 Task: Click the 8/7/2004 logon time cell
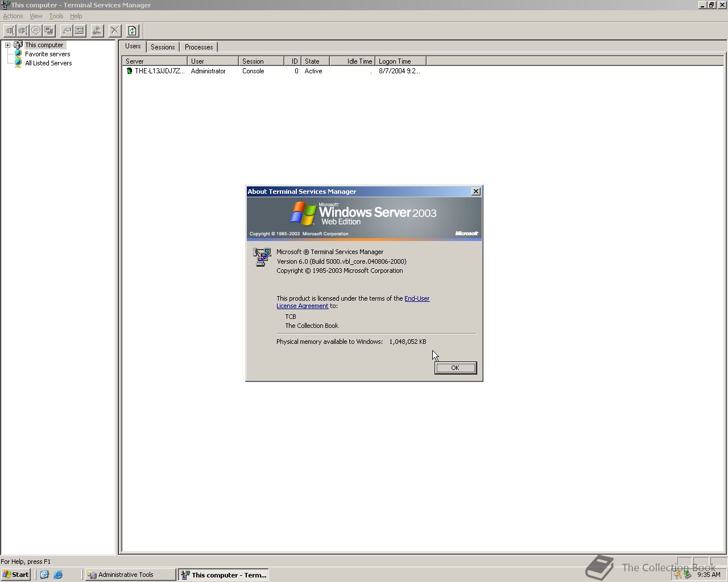[x=399, y=71]
